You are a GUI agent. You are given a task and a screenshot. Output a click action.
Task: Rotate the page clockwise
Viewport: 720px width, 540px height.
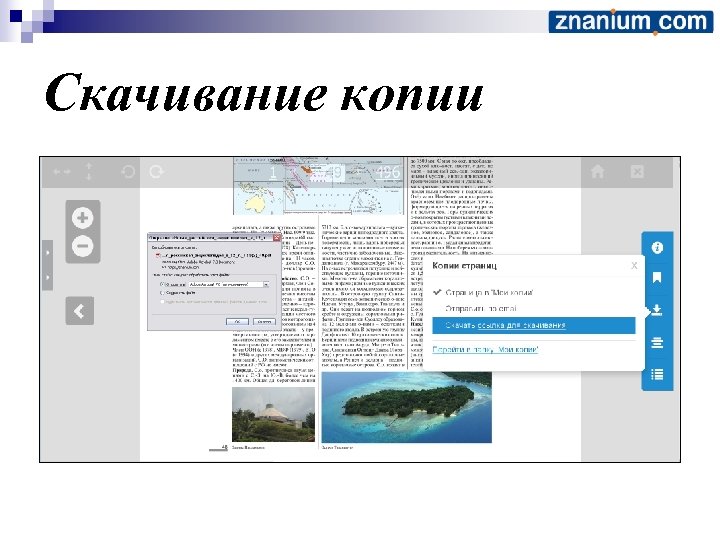[x=157, y=172]
